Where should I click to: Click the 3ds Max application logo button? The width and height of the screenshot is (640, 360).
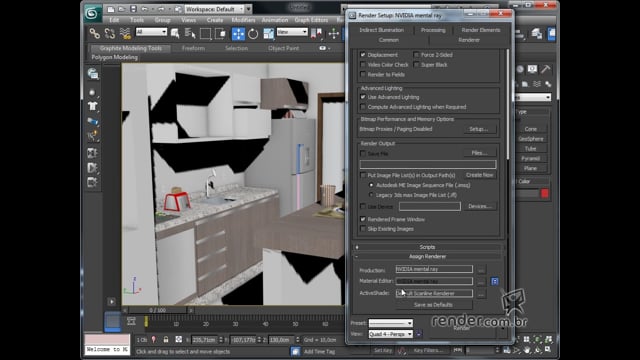(93, 13)
